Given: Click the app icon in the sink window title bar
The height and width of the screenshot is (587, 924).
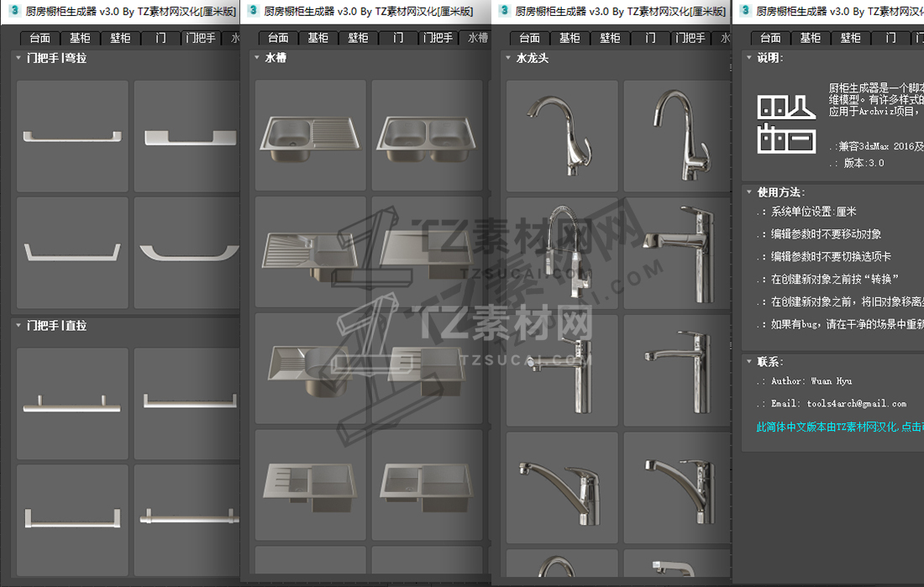Looking at the screenshot, I should (x=254, y=11).
